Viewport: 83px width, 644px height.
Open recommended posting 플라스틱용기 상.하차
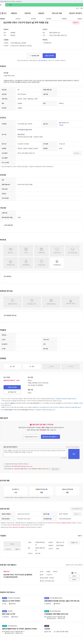pos(9,614)
